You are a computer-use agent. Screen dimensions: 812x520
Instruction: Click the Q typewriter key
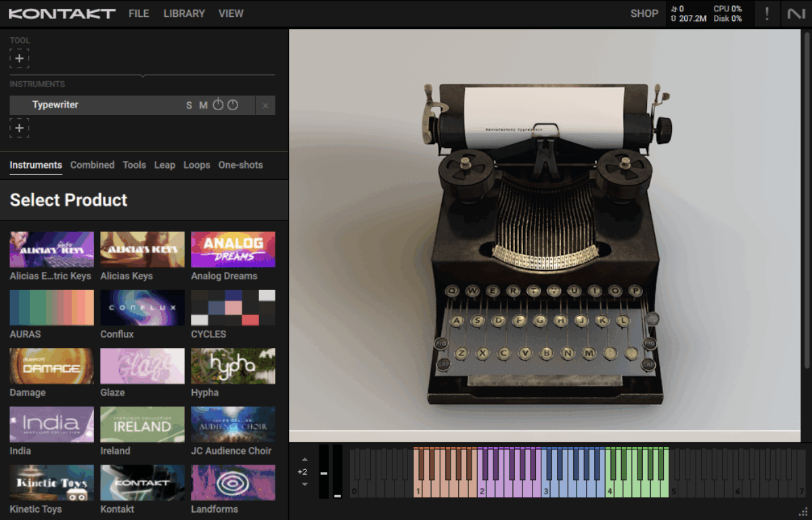[x=452, y=290]
